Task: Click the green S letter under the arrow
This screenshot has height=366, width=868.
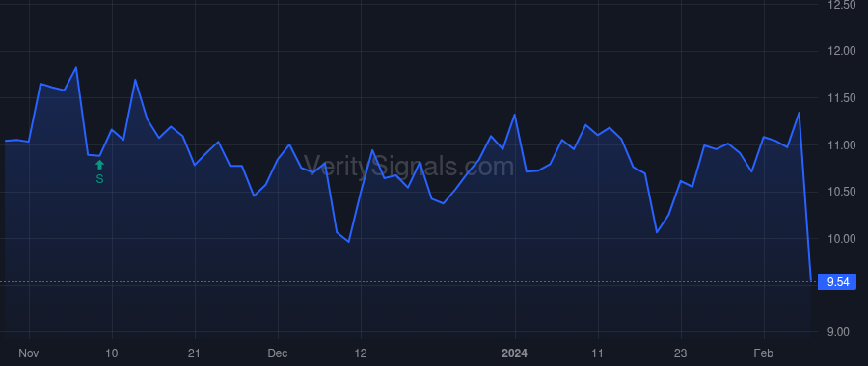Action: coord(99,179)
